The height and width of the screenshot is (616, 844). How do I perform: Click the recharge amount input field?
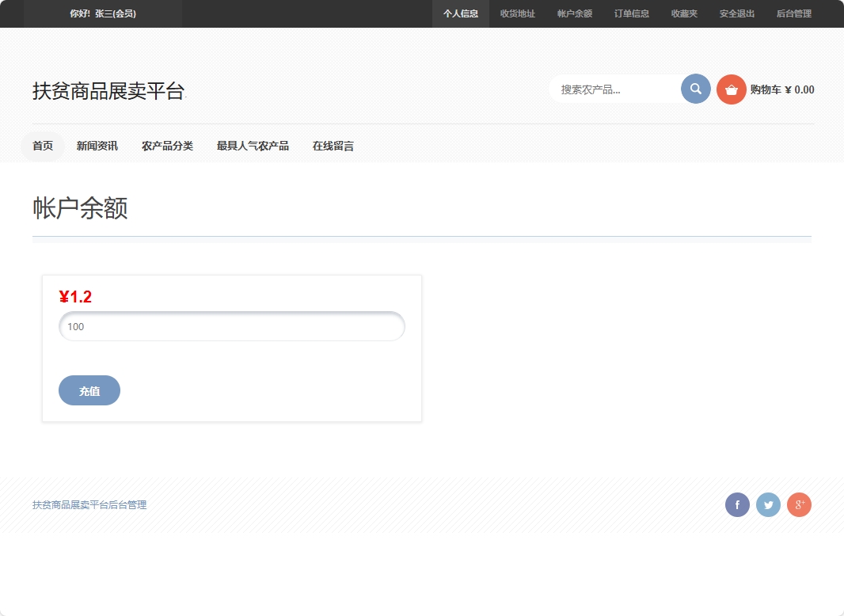point(231,326)
